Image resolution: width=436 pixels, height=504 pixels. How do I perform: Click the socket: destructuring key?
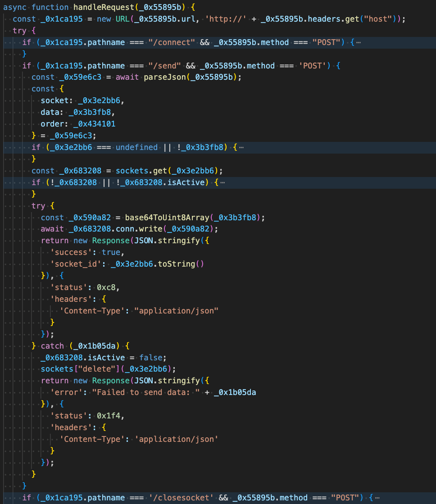tap(57, 100)
